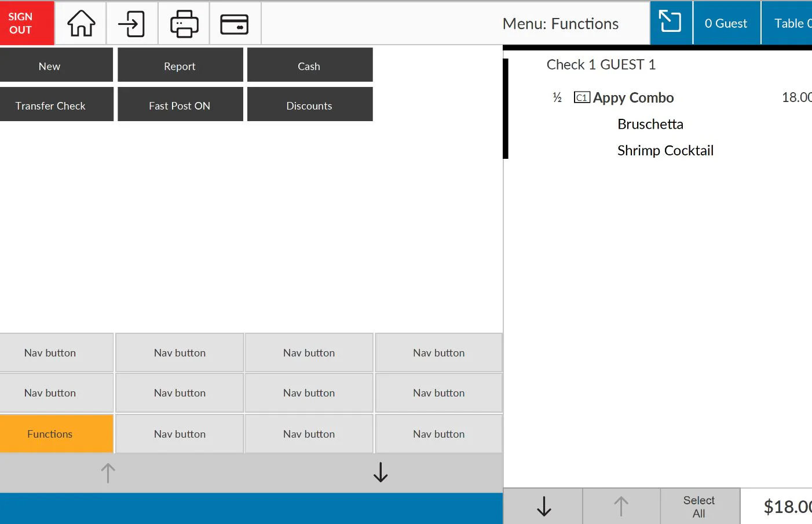Click the Menu: Functions title
The image size is (812, 524).
(561, 24)
